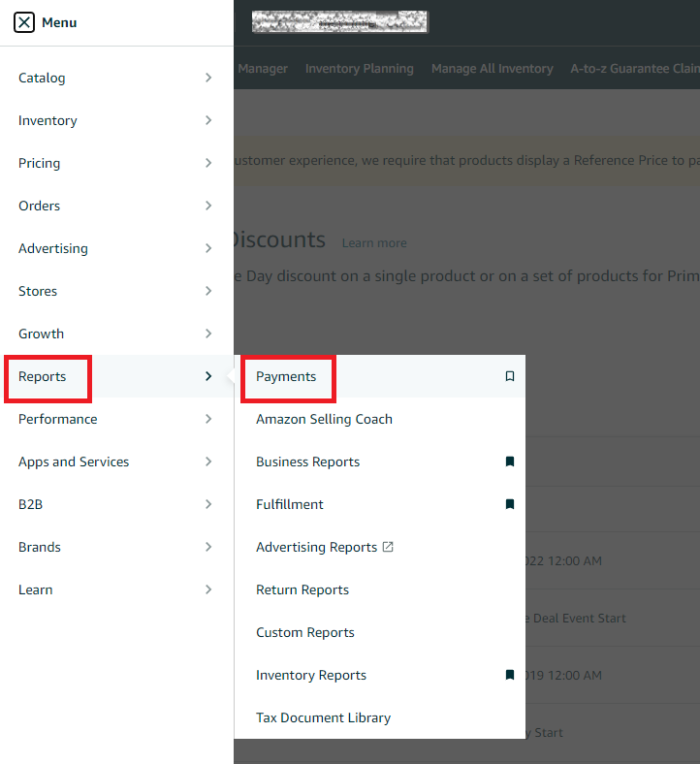Screen dimensions: 700x764
Task: Open Custom Reports
Action: coord(305,632)
